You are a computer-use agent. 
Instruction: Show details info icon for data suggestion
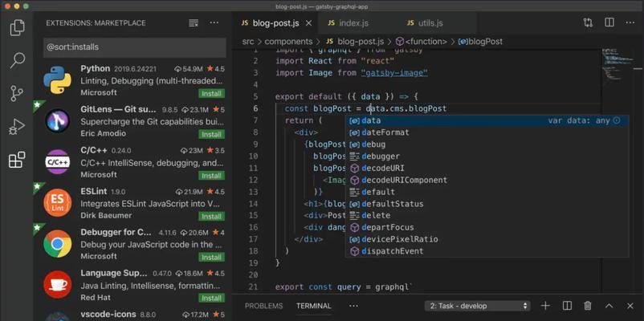coord(617,120)
